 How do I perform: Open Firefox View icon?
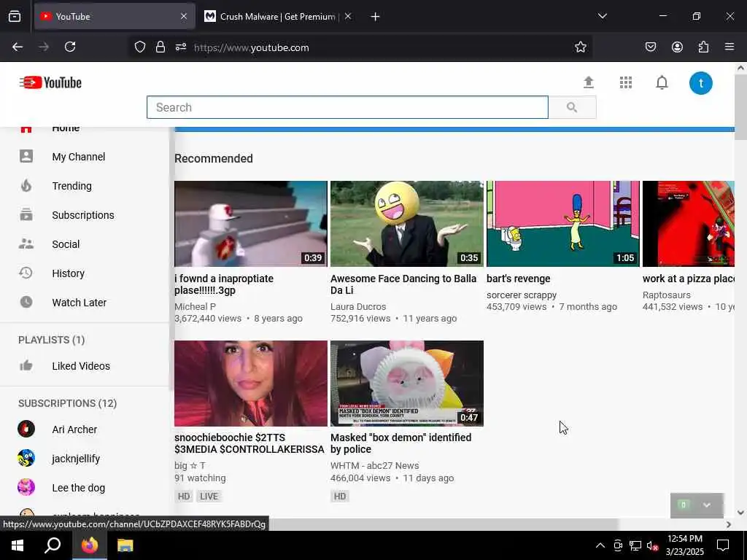coord(15,16)
